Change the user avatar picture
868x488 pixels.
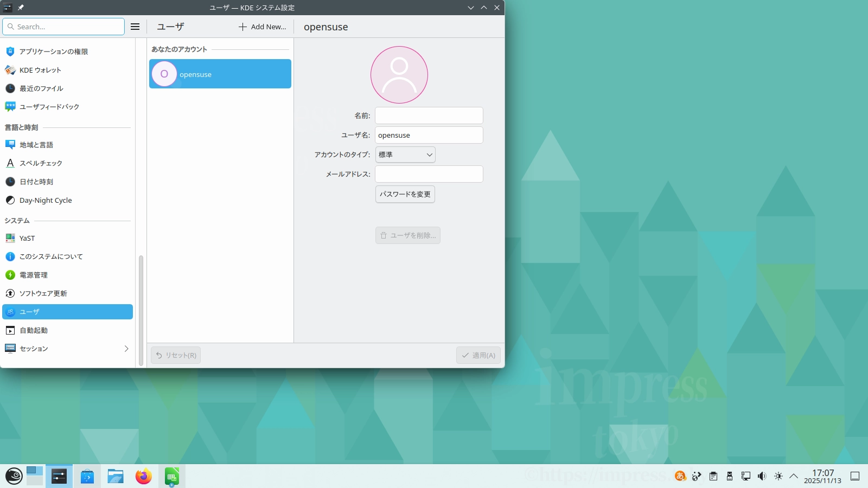[399, 75]
